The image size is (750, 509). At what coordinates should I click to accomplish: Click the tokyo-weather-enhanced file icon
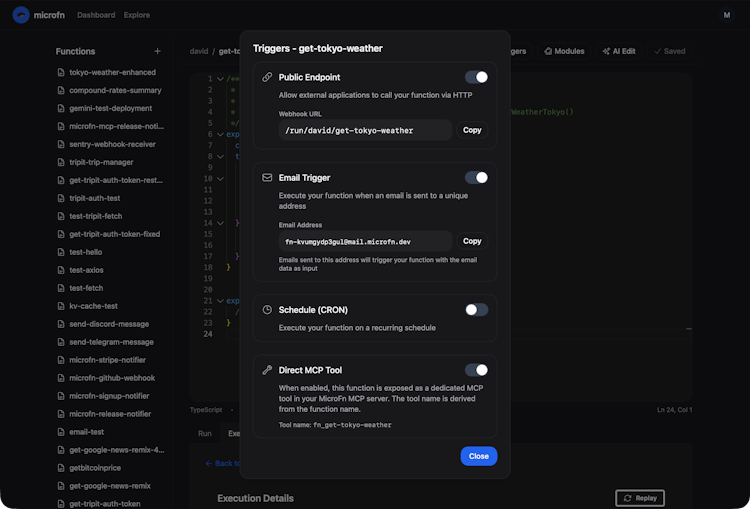(x=61, y=73)
